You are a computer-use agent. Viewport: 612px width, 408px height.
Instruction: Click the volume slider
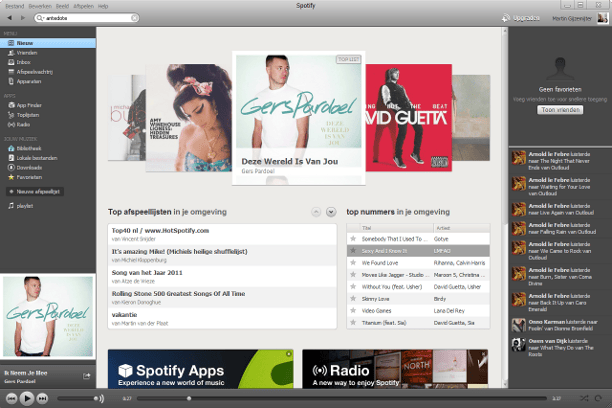point(77,399)
